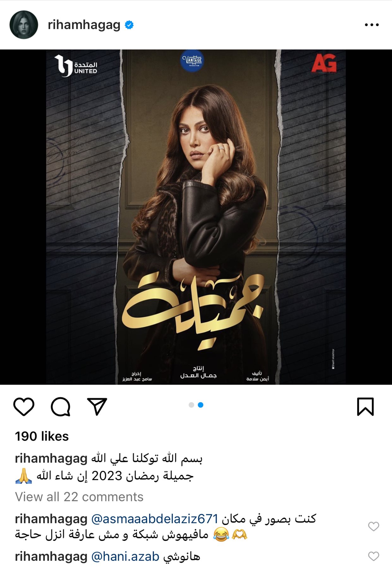Switch to the first carousel dot
The image size is (392, 569).
(x=191, y=405)
